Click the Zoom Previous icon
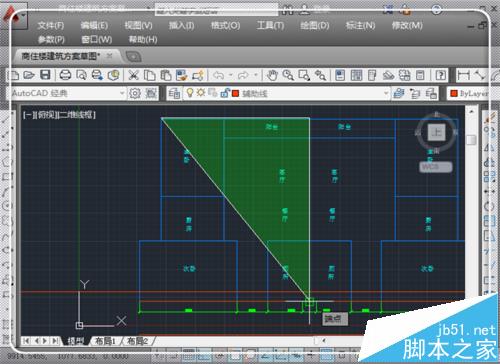 pos(320,75)
